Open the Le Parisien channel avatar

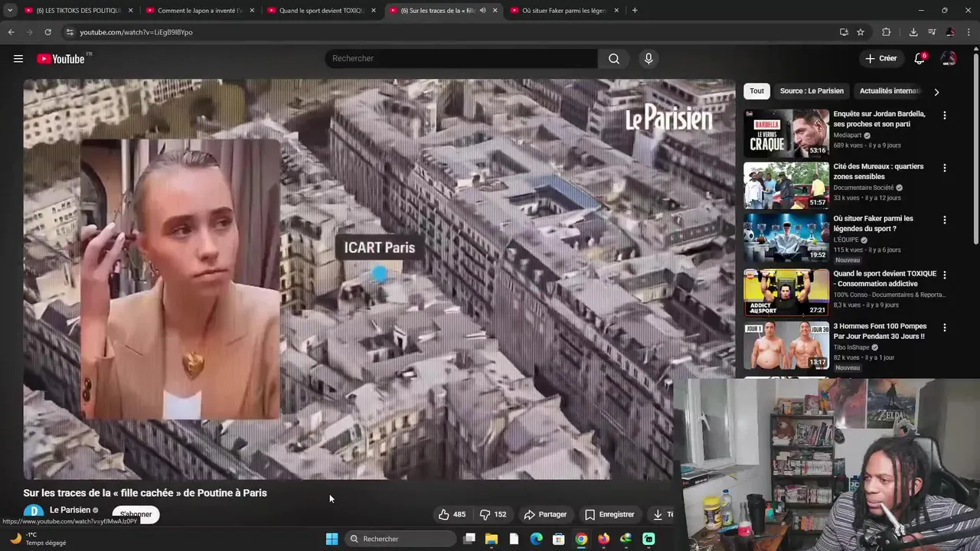coord(33,513)
